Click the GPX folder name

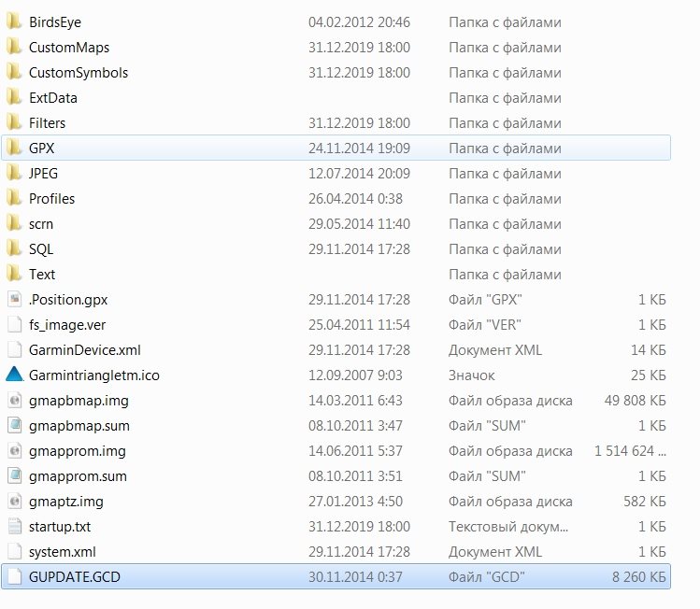click(x=41, y=149)
